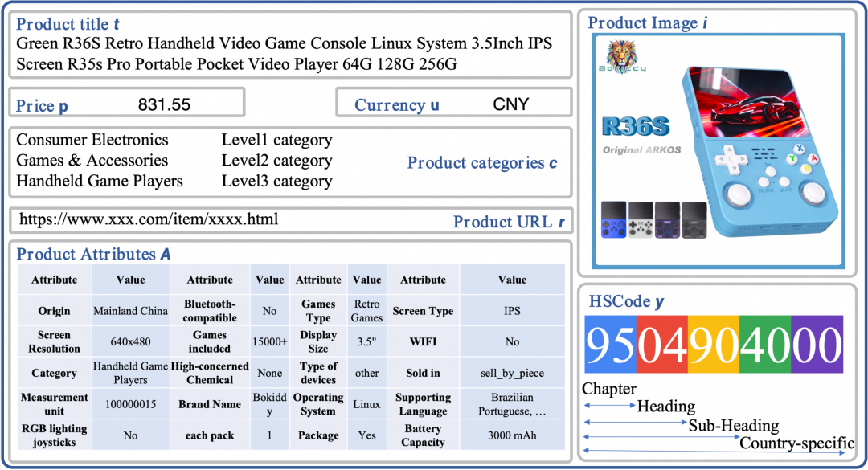Click the large blue R36S console picture
This screenshot has height=470, width=868.
[761, 152]
